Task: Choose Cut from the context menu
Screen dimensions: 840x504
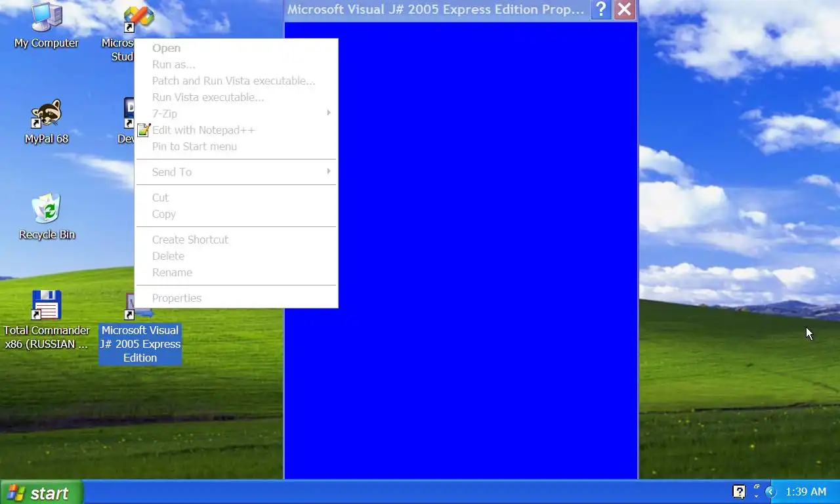Action: click(x=236, y=198)
